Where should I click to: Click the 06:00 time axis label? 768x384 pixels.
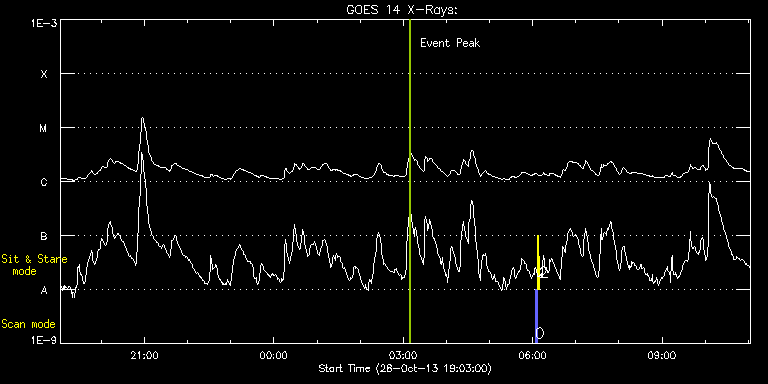[x=532, y=355]
